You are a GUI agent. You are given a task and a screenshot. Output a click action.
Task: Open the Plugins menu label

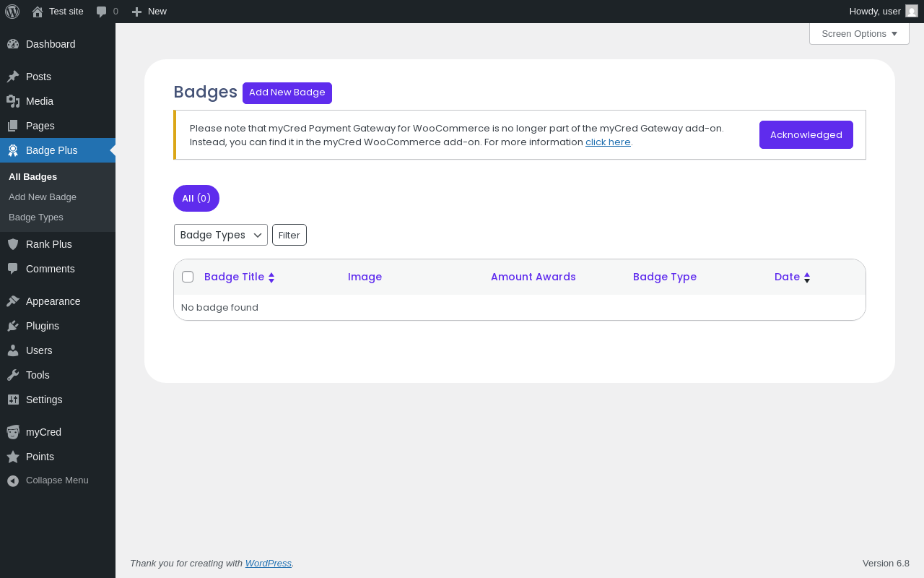tap(43, 326)
